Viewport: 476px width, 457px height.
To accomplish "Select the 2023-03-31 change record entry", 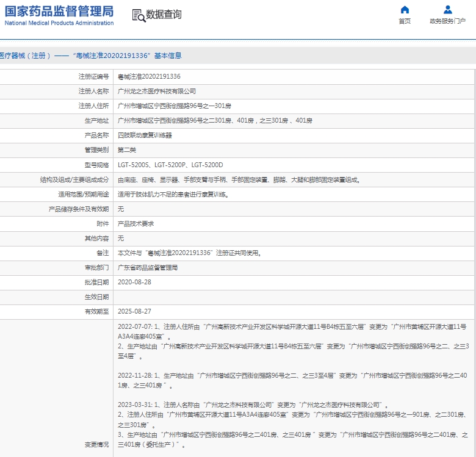I will [x=293, y=425].
